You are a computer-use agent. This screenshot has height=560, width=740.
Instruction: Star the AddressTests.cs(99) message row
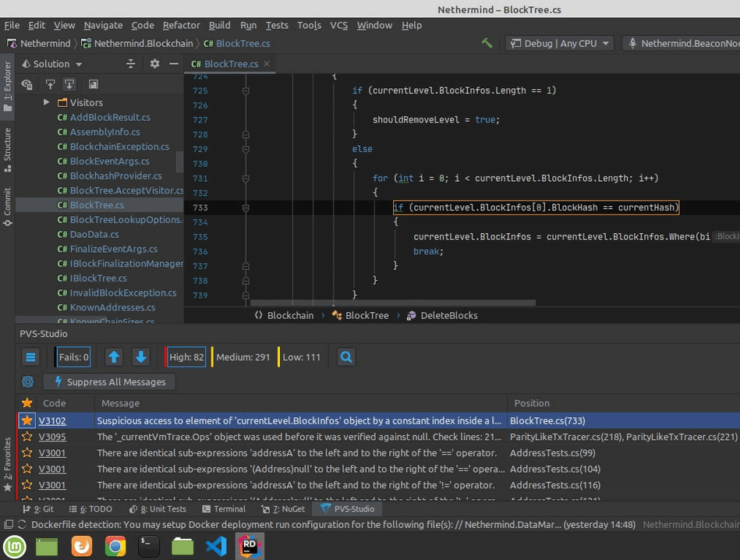tap(27, 453)
